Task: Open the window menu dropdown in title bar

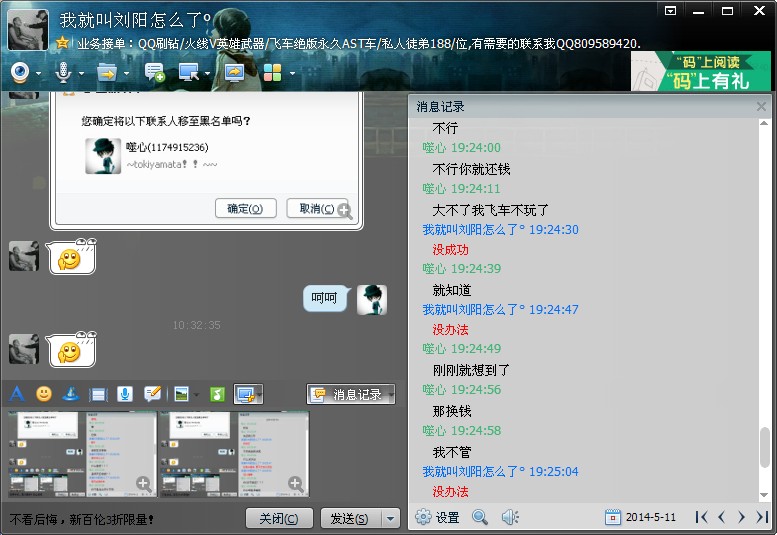Action: coord(670,10)
